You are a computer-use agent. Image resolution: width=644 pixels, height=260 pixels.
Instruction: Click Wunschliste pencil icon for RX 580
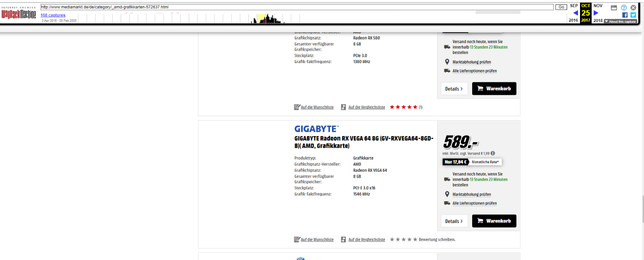tap(297, 107)
